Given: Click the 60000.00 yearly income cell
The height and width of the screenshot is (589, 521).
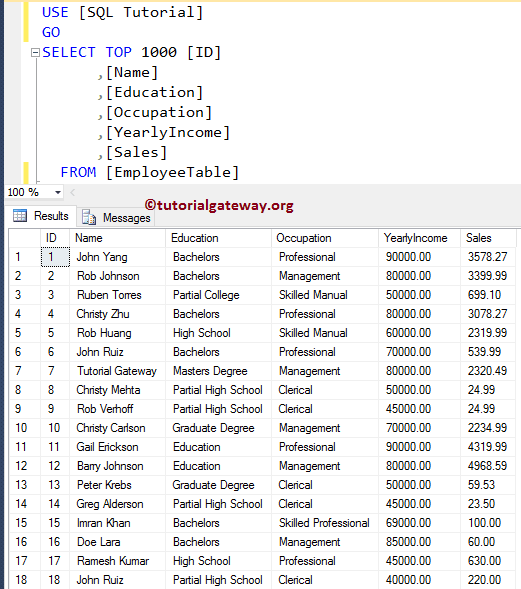Looking at the screenshot, I should pos(420,333).
